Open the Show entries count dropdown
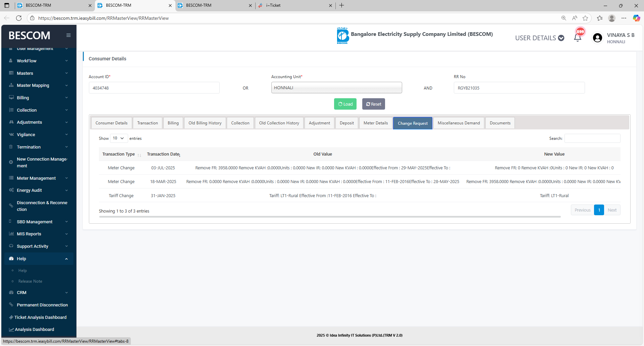The width and height of the screenshot is (644, 346). point(119,138)
